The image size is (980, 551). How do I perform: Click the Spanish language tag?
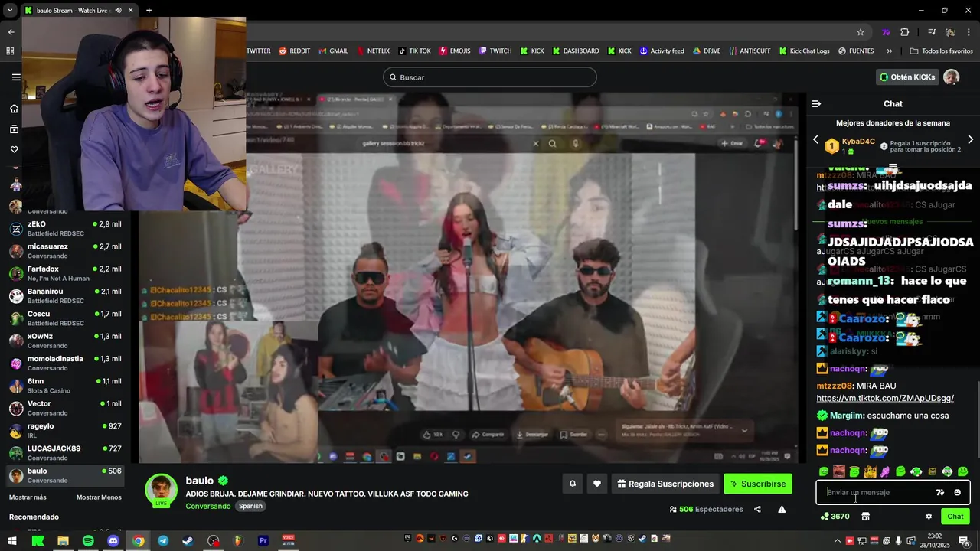point(250,506)
